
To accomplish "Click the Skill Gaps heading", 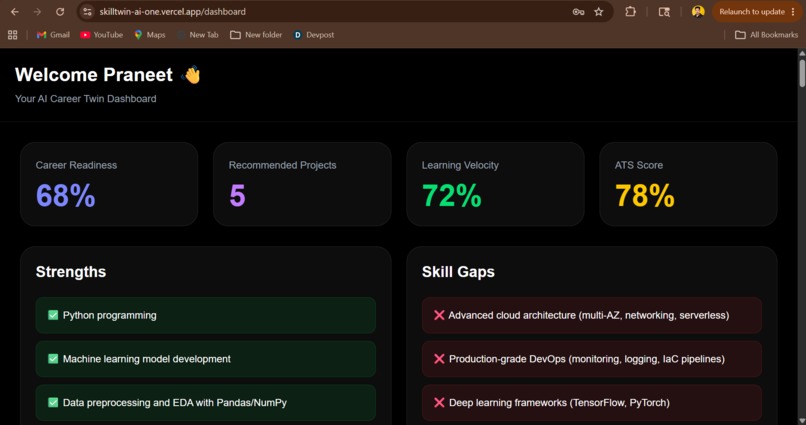I will (458, 272).
